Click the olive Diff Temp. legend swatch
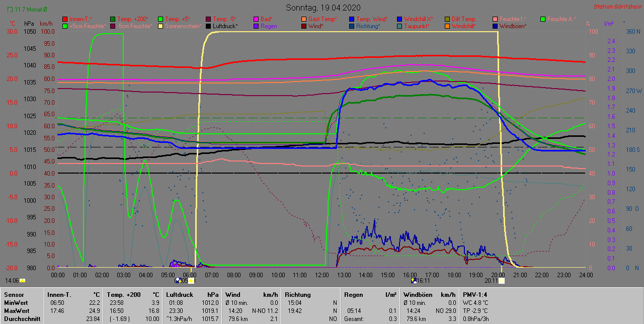Image resolution: width=644 pixels, height=324 pixels. pos(447,19)
